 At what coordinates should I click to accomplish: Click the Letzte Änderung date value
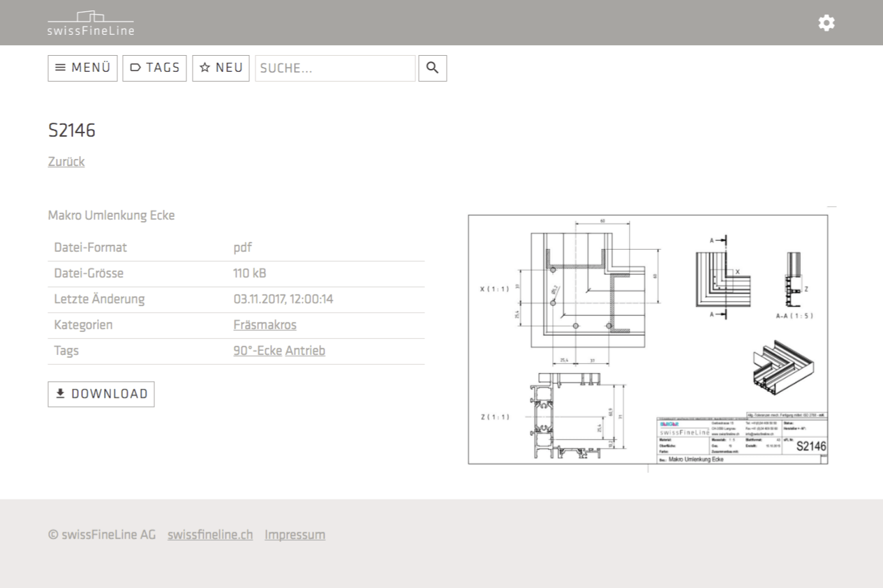point(283,299)
